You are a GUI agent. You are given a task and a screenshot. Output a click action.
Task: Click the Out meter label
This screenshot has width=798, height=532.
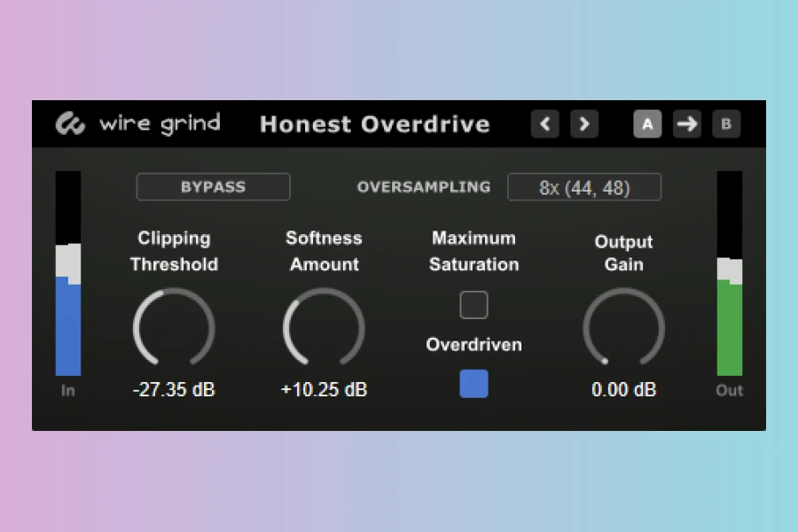coord(730,390)
